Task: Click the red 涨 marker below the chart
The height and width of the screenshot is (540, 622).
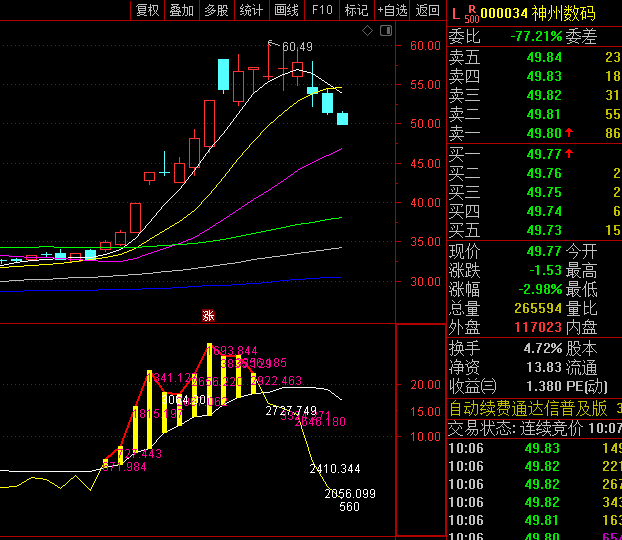Action: 209,316
